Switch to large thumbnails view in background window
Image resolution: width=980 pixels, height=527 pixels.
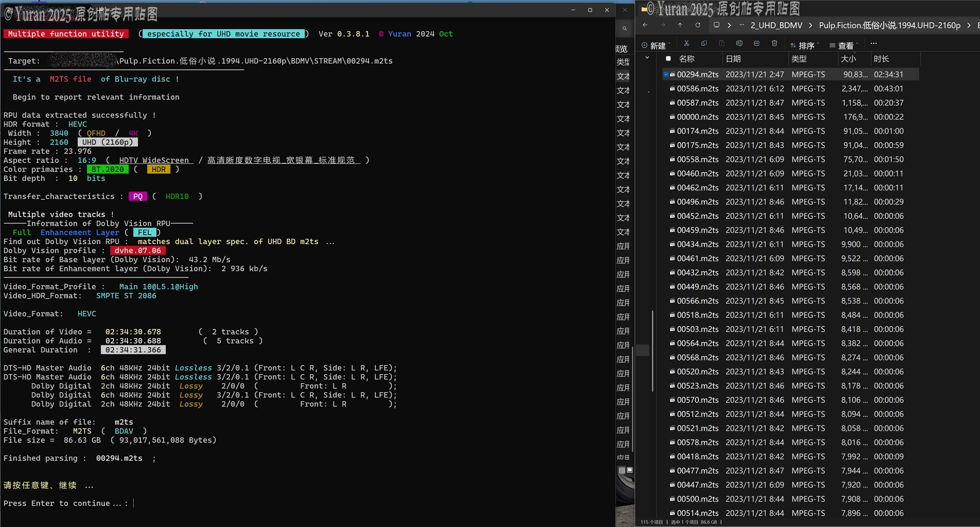[630, 470]
